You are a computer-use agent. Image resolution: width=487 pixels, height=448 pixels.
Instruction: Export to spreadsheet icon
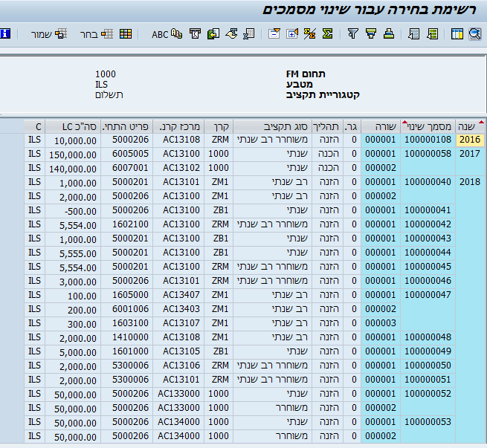(249, 33)
